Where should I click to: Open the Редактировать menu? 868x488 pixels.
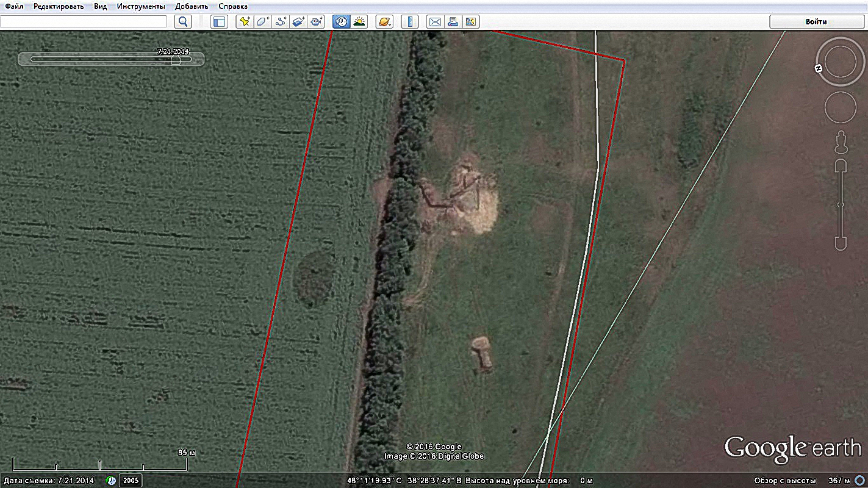click(x=59, y=6)
